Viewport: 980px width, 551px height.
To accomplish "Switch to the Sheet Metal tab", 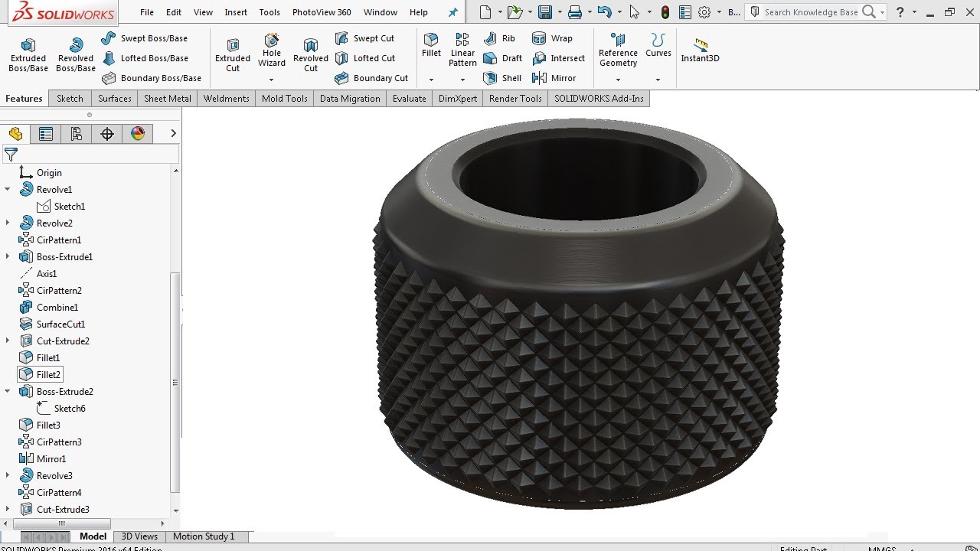I will pos(168,99).
